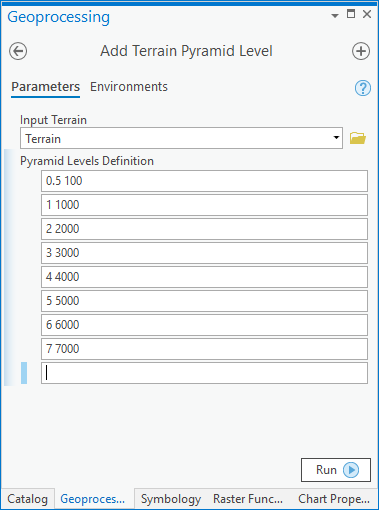Click the empty new pyramid level field
This screenshot has height=510, width=379.
(x=204, y=373)
